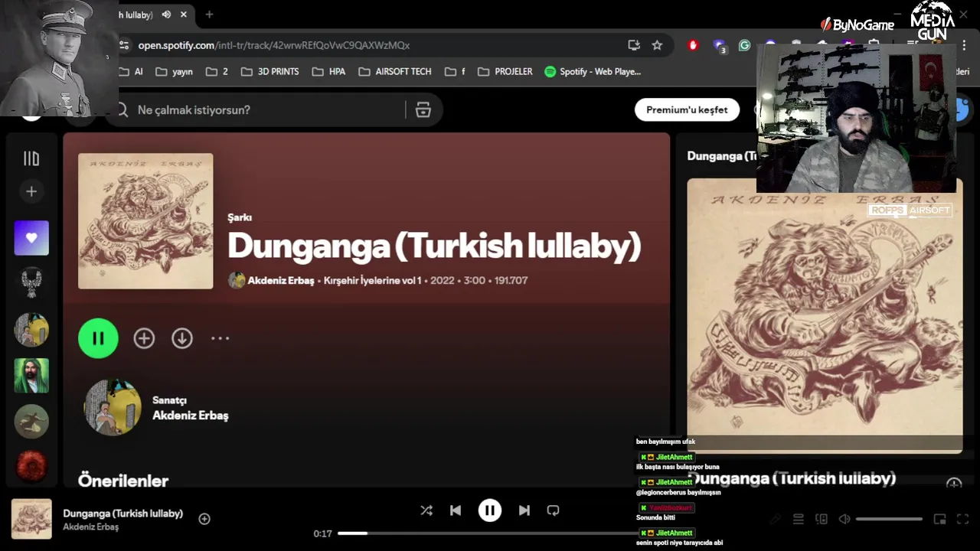The width and height of the screenshot is (980, 551).
Task: Click the install app icon in the address bar
Action: tap(634, 45)
